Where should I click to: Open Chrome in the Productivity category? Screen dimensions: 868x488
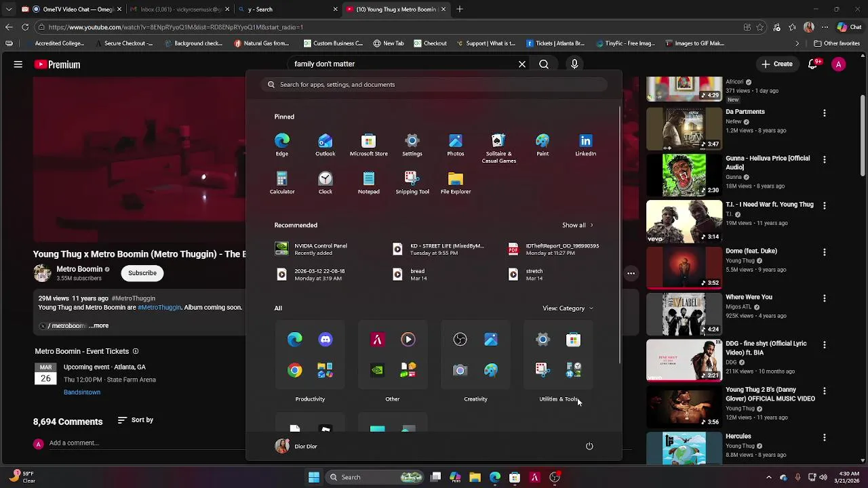coord(294,370)
